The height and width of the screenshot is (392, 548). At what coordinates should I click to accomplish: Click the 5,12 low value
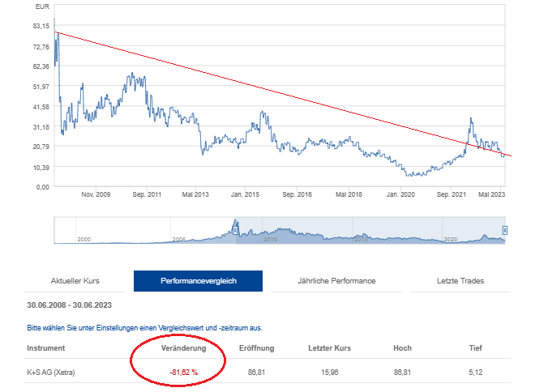[x=475, y=373]
